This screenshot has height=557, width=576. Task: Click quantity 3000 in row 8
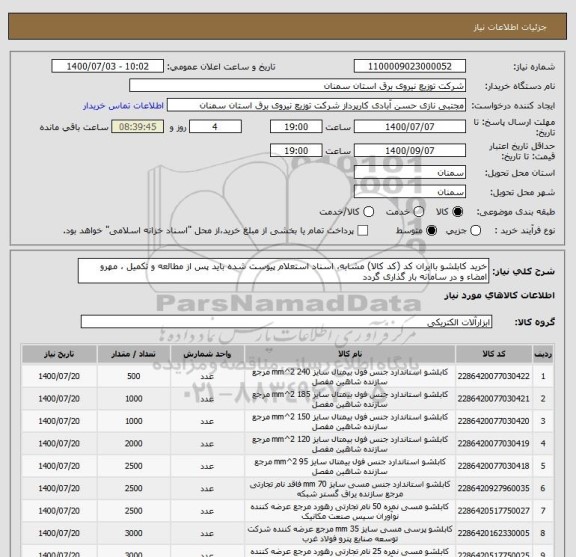(133, 533)
